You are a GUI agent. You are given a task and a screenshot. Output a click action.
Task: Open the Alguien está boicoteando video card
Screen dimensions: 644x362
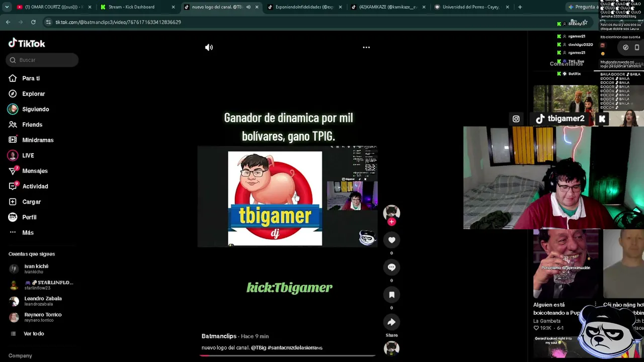pos(566,279)
